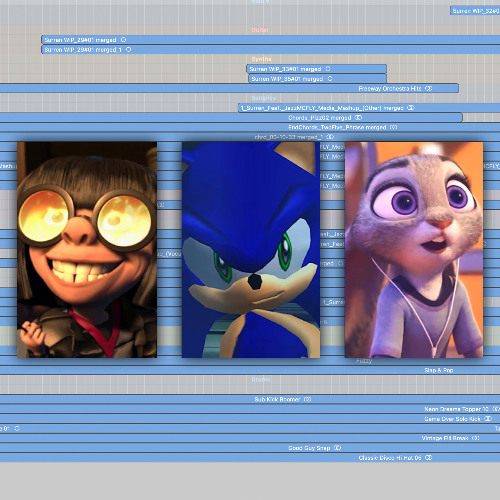Click loop icon beside Classic Disco Hi Hat 06

(x=429, y=457)
